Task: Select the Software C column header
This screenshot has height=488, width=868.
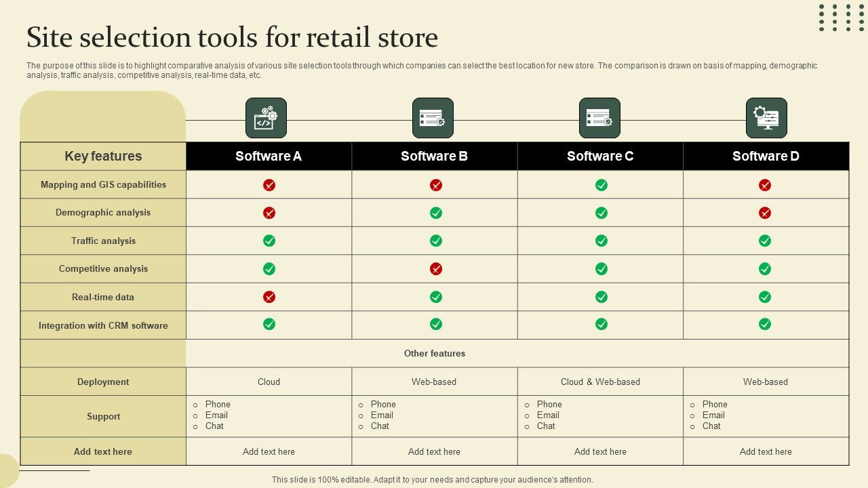Action: coord(600,156)
